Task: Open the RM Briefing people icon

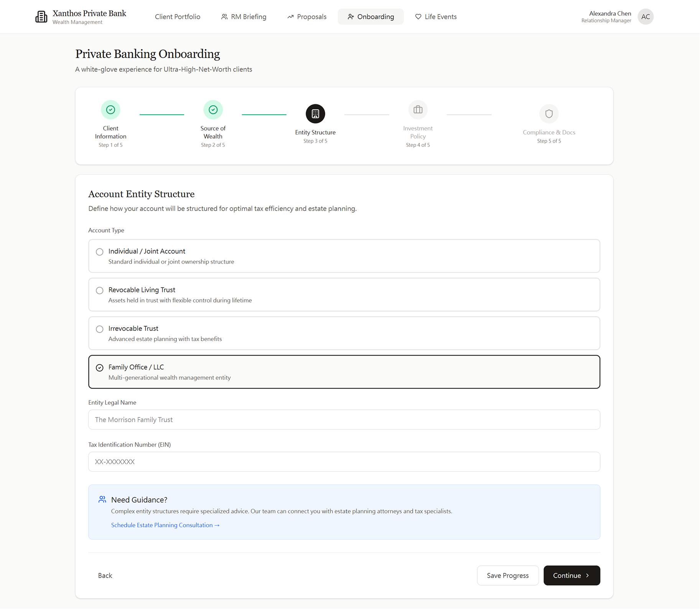Action: pos(224,16)
